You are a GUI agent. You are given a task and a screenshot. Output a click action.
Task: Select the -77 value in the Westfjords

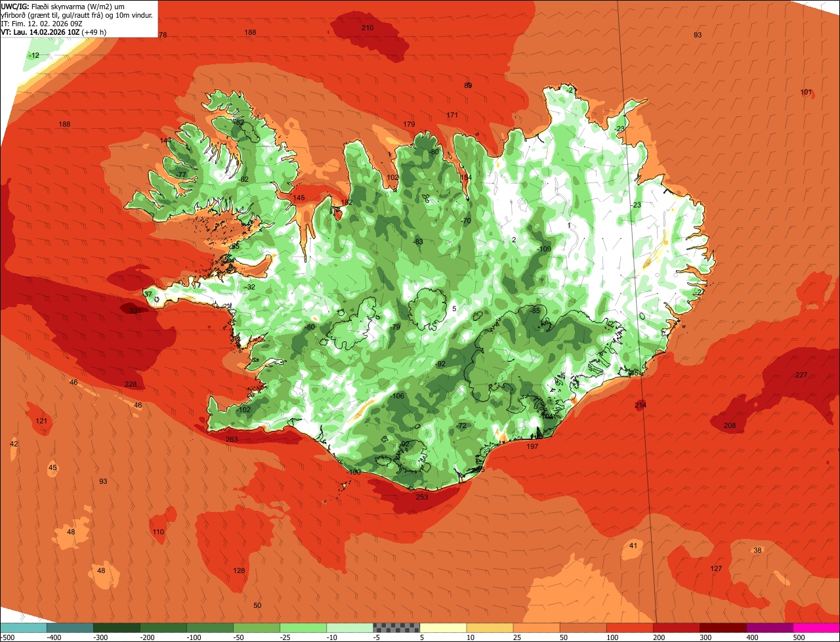(182, 174)
